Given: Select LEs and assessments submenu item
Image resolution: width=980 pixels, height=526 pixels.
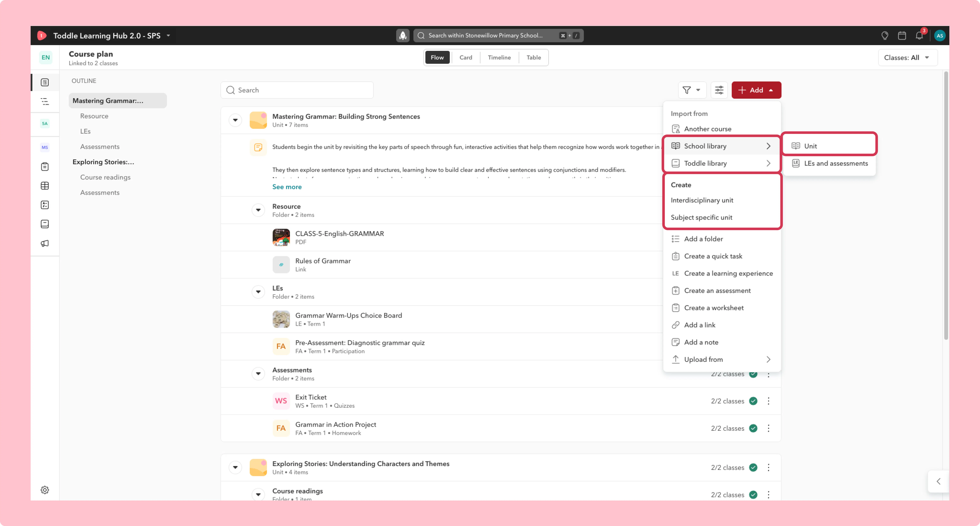Looking at the screenshot, I should tap(829, 163).
